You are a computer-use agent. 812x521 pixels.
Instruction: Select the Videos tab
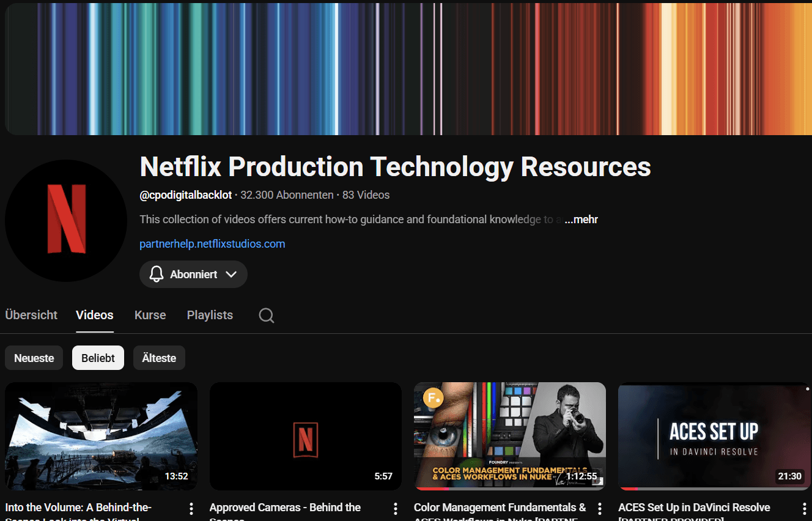click(x=95, y=315)
